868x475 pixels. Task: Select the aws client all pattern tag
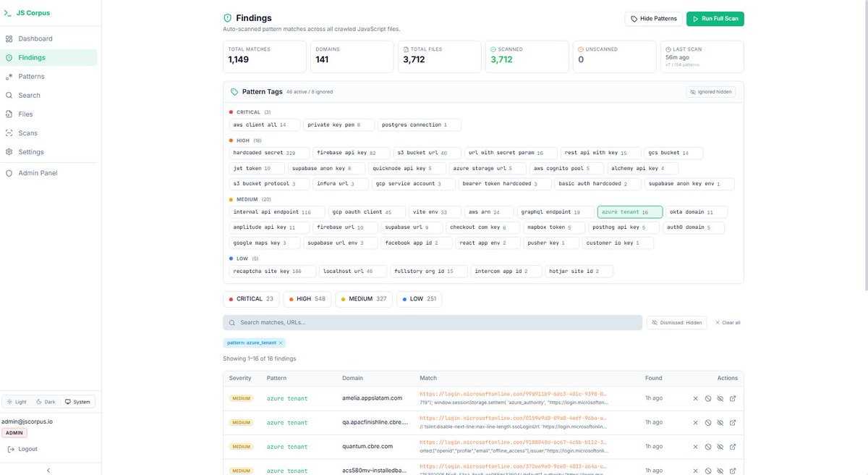tap(264, 125)
